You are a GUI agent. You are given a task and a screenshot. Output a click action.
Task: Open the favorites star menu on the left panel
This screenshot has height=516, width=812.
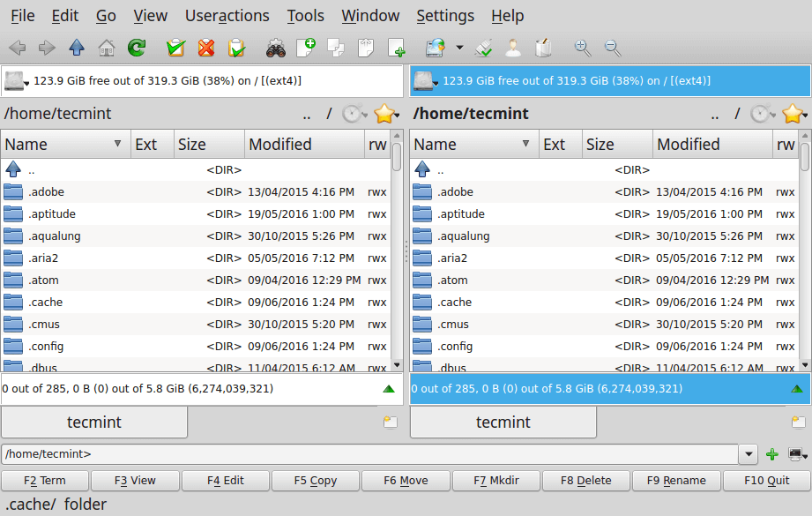386,113
